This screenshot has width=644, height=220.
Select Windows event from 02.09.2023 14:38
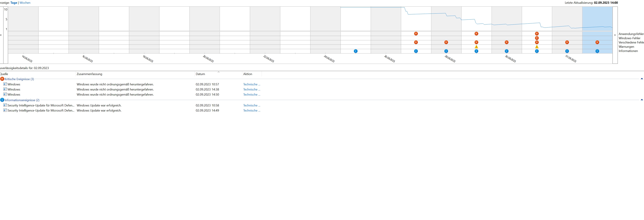tap(14, 89)
